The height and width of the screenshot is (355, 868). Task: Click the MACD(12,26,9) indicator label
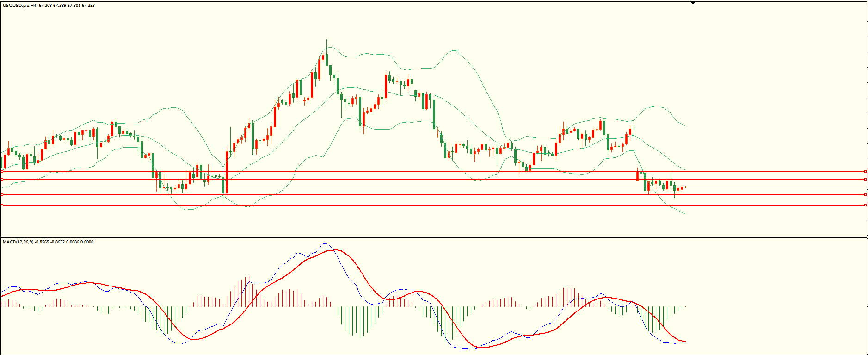tap(18, 242)
